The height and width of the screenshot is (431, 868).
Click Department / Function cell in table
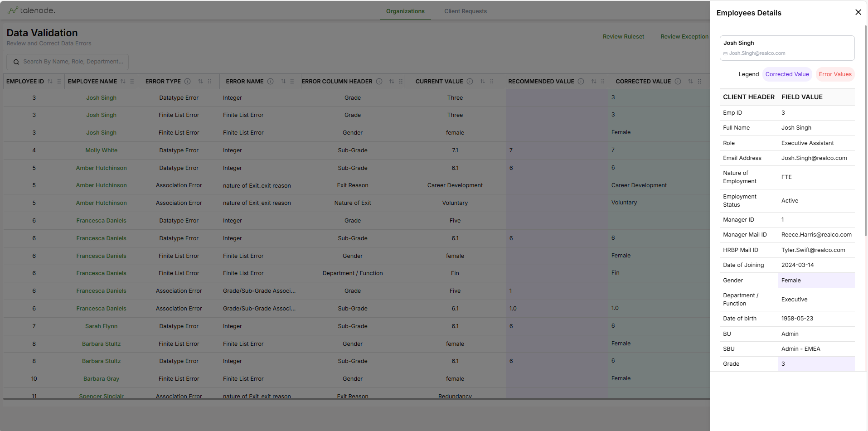[352, 273]
